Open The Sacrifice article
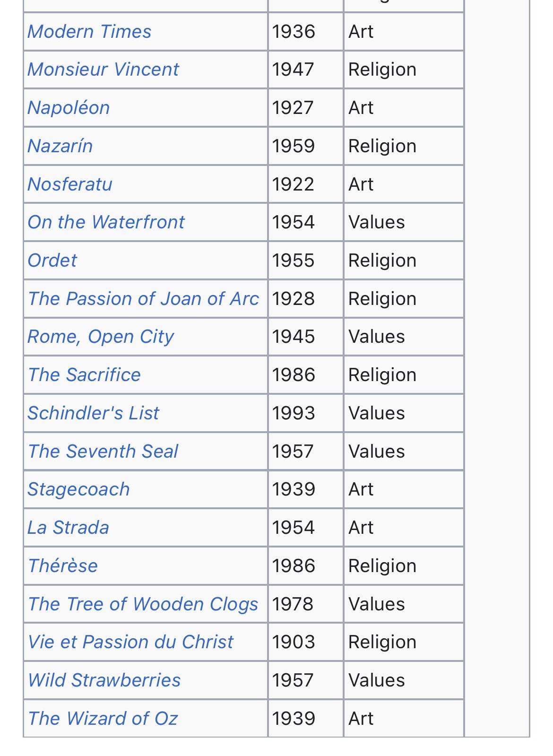The image size is (553, 756). coord(84,375)
